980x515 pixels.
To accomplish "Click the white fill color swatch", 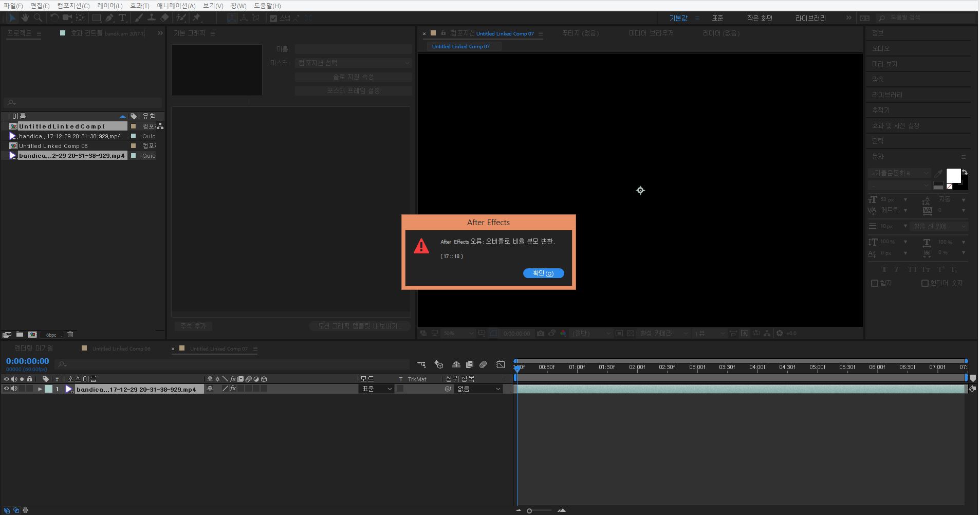I will (x=953, y=176).
